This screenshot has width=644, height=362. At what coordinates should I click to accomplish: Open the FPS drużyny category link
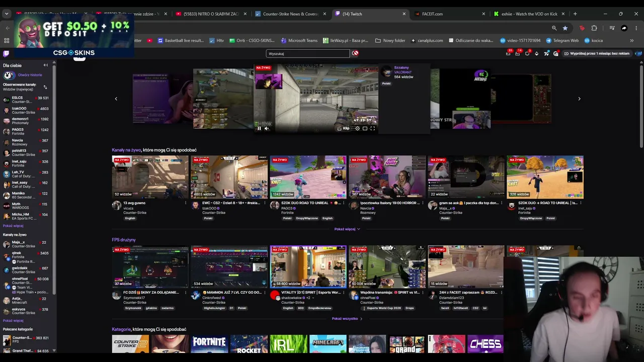pos(124,240)
